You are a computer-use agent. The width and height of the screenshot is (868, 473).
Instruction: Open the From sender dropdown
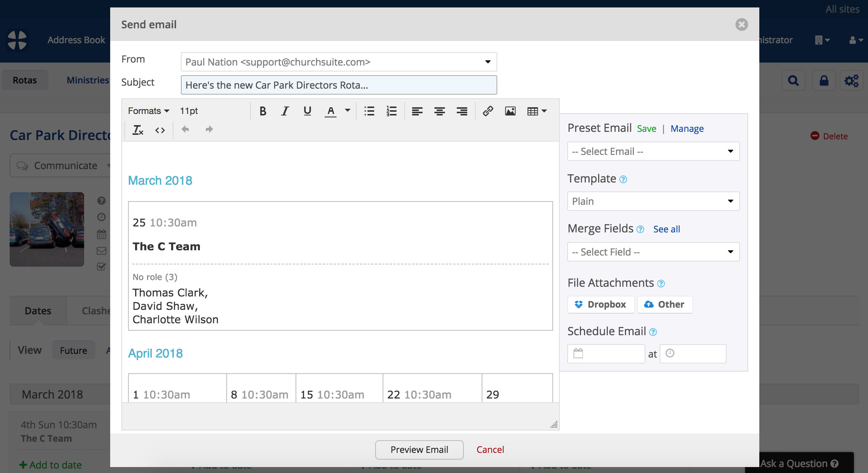[x=339, y=62]
